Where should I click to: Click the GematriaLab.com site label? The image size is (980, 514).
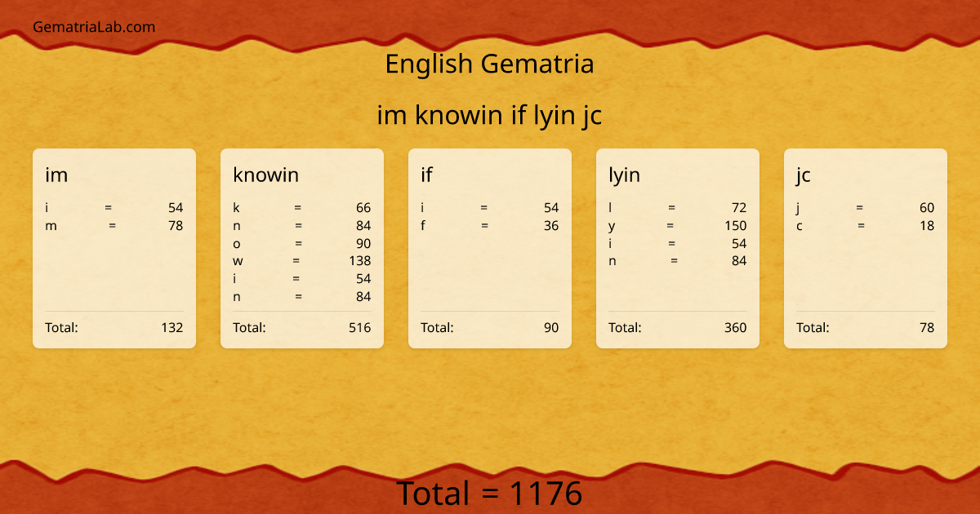click(94, 27)
